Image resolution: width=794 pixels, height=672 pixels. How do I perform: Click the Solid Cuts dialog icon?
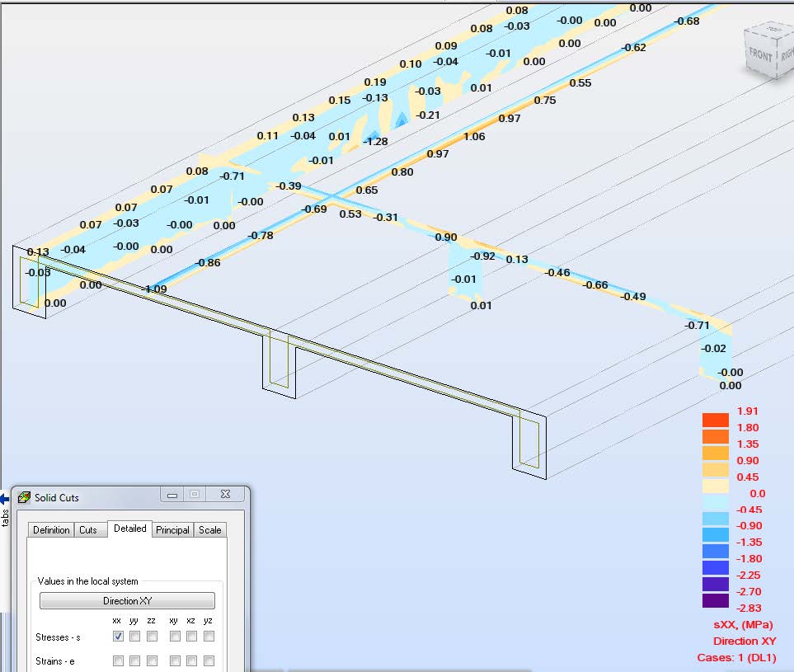click(22, 497)
